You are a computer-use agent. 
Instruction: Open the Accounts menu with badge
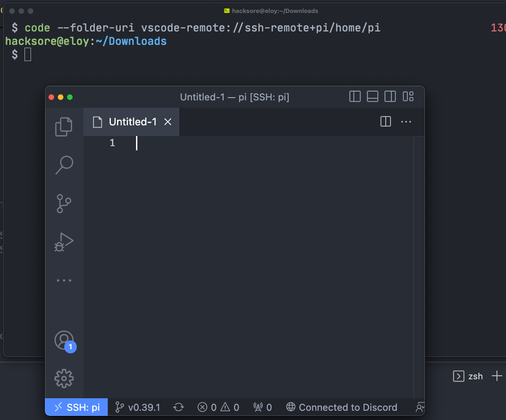64,340
